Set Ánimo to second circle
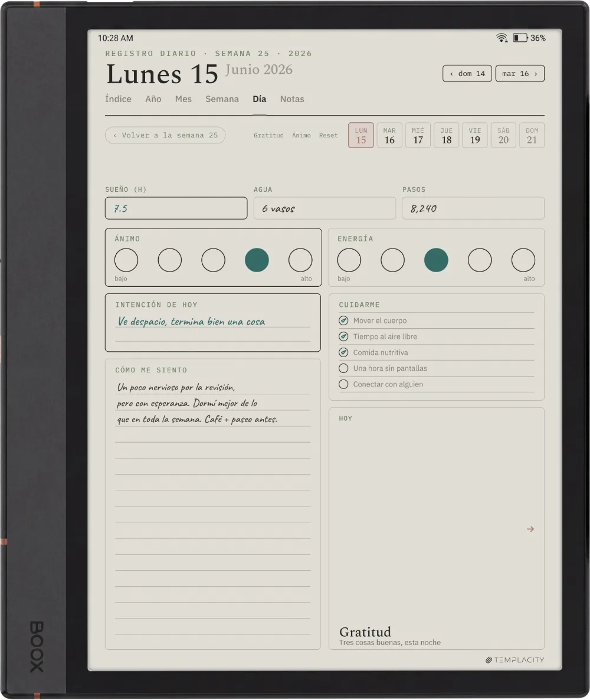Viewport: 590px width, 700px height. coord(169,260)
